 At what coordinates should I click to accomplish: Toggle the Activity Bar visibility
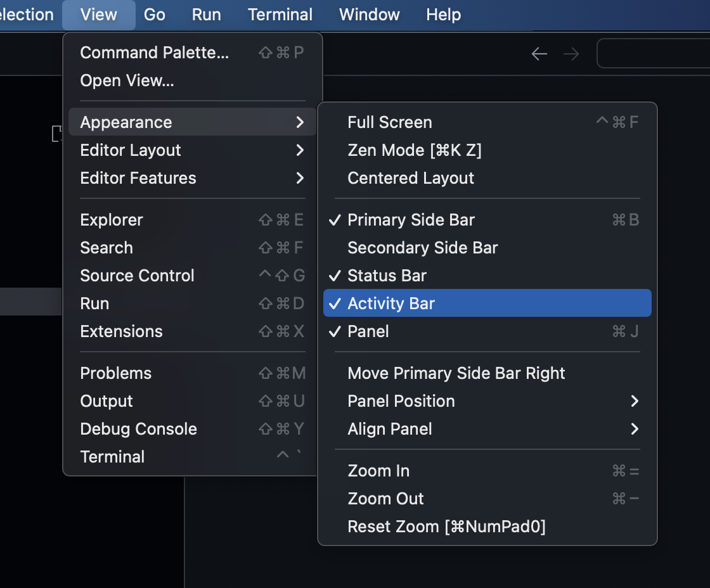tap(390, 303)
